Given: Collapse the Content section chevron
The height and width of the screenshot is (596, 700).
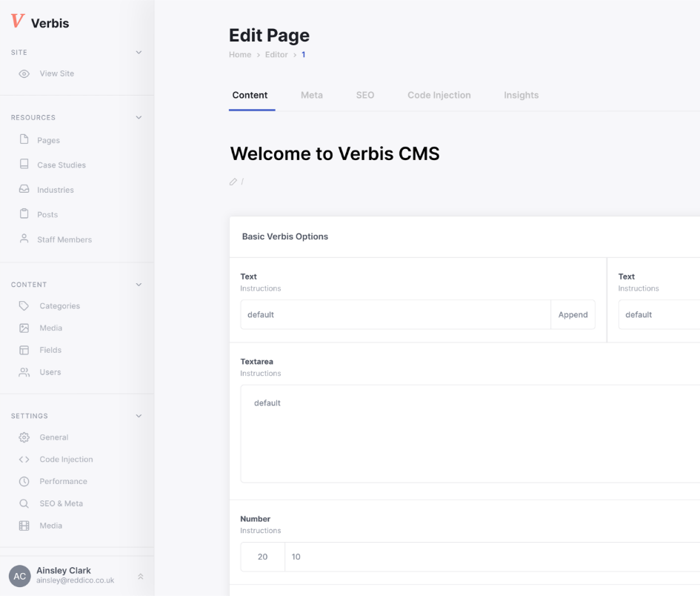Looking at the screenshot, I should [139, 285].
